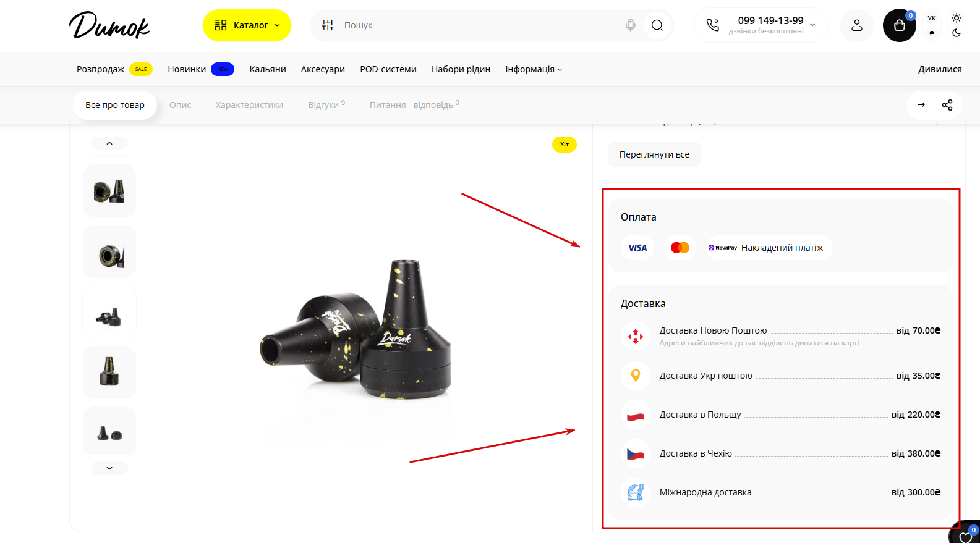Screen dimensions: 980x543
Task: Open the Інформація dropdown menu
Action: click(x=534, y=69)
